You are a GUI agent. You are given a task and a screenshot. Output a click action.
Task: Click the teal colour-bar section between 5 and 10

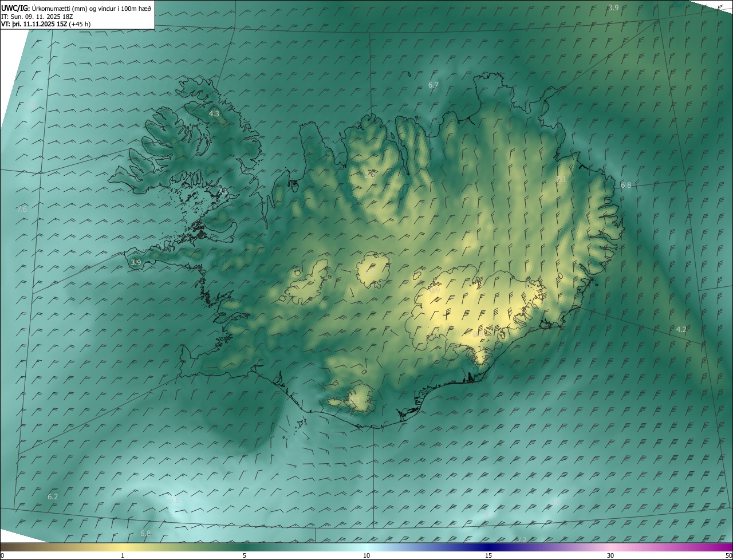click(x=305, y=547)
